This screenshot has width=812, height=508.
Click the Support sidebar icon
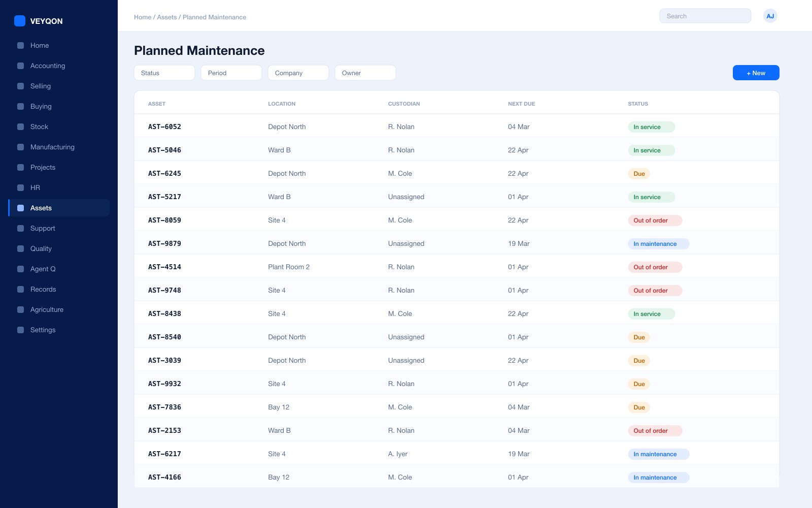point(21,228)
